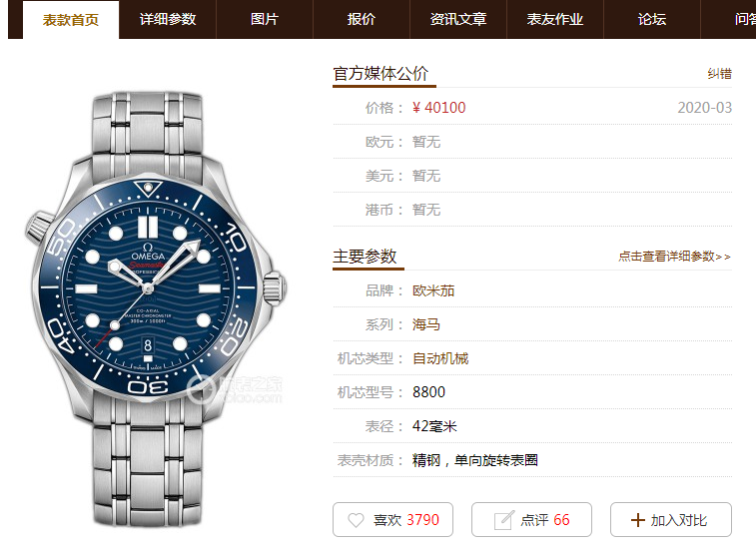
Task: Click the watermark logo on the watch image
Action: click(x=235, y=389)
